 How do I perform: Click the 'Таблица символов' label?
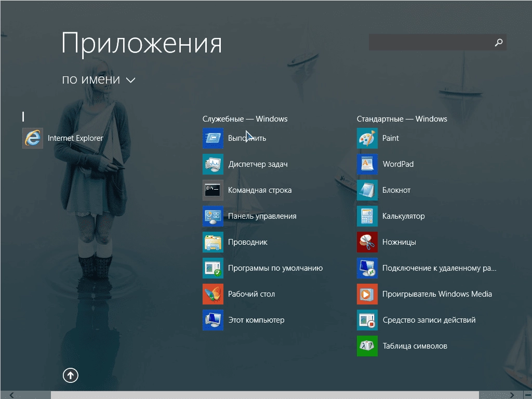point(415,346)
